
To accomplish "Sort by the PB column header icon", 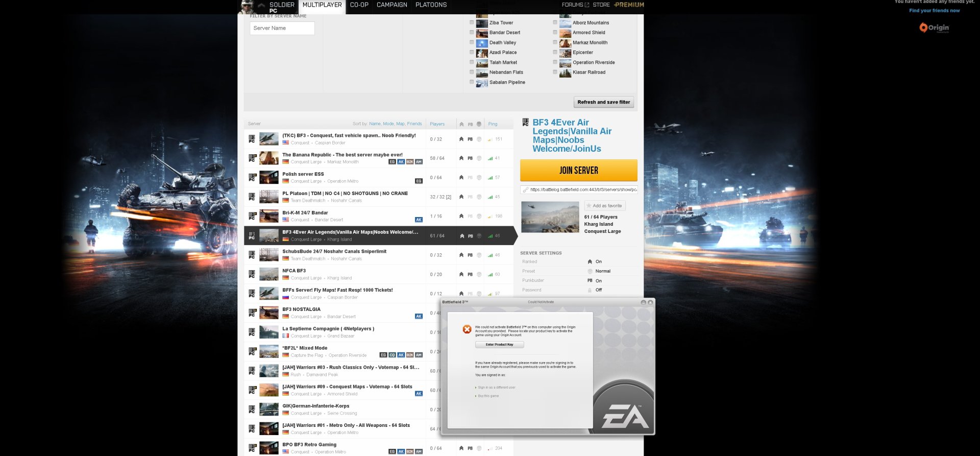I will (470, 124).
